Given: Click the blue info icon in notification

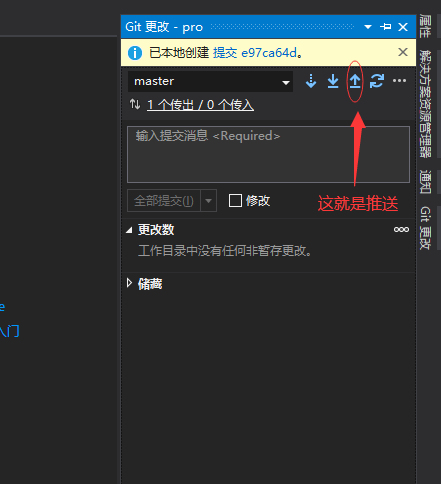Looking at the screenshot, I should click(135, 53).
